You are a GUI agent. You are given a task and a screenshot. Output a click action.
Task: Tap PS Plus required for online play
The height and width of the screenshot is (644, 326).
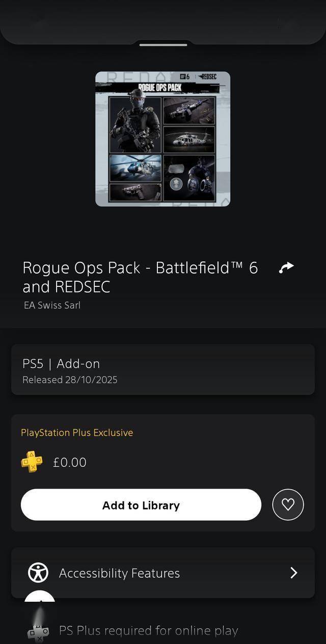pyautogui.click(x=149, y=631)
